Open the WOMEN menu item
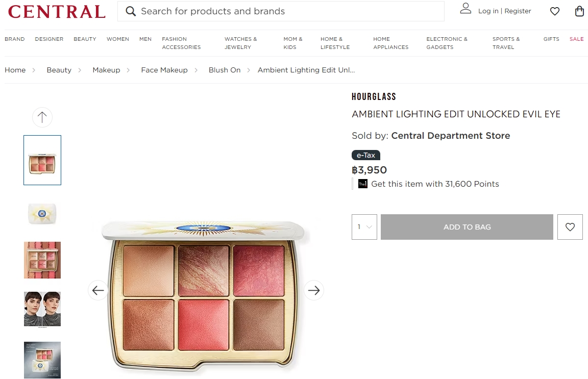This screenshot has height=379, width=588. point(118,39)
